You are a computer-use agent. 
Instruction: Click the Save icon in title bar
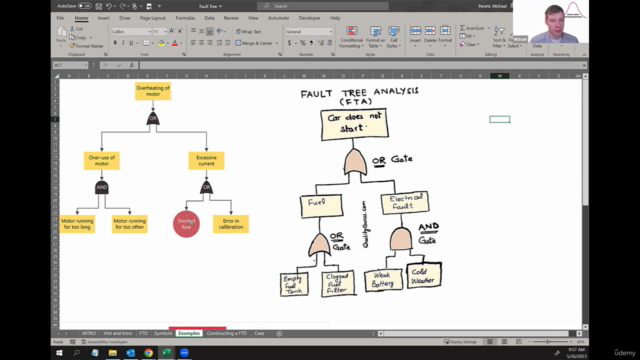pyautogui.click(x=99, y=6)
